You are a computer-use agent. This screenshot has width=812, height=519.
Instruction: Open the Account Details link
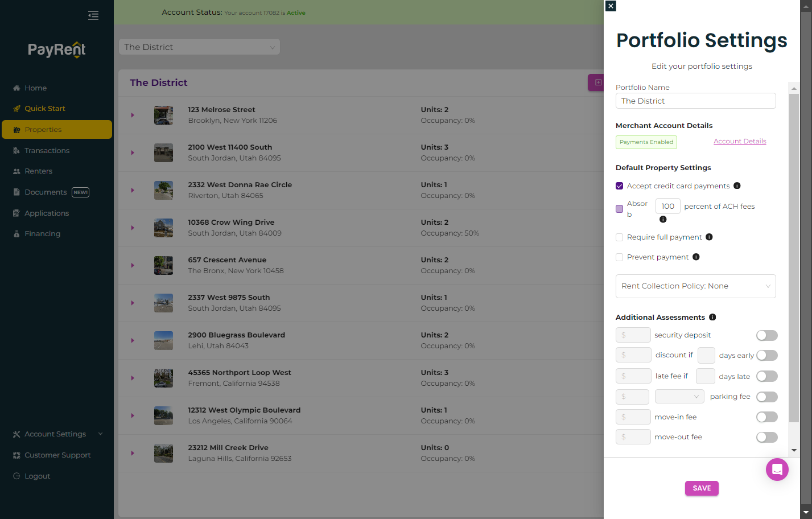[x=740, y=141]
